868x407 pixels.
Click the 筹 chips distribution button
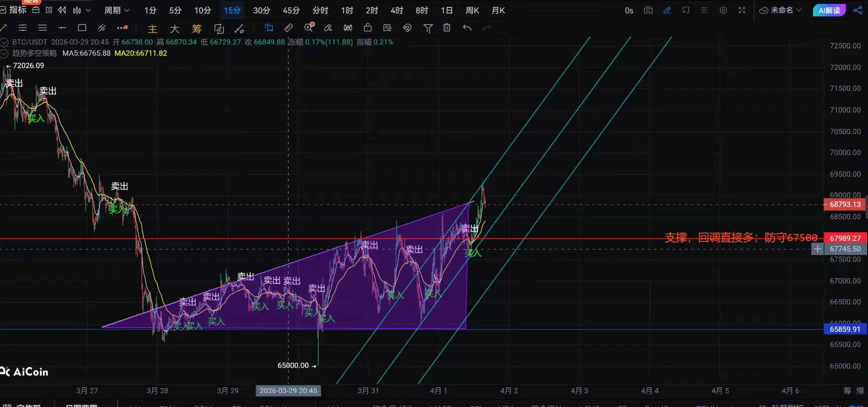point(197,29)
